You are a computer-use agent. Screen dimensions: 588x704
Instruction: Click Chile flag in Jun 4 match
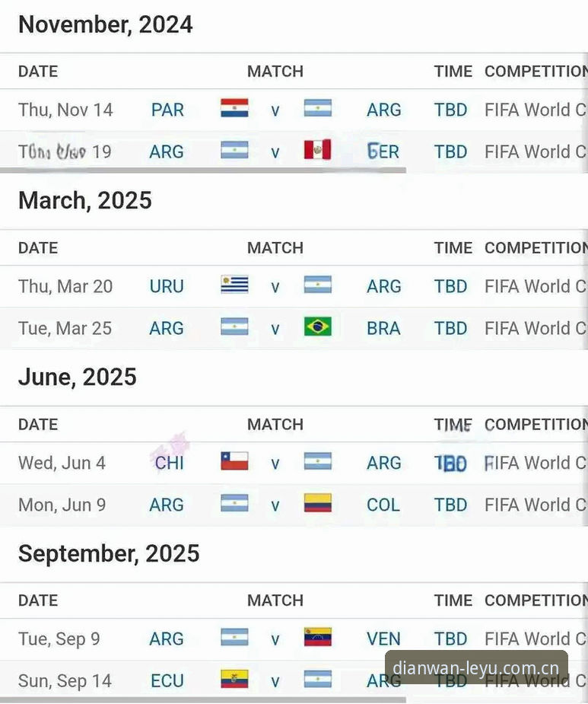(x=234, y=461)
